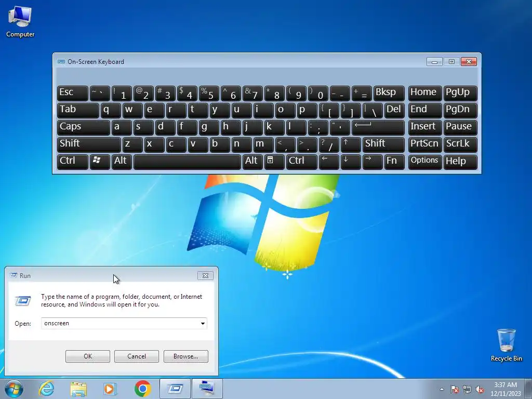Viewport: 532px width, 399px height.
Task: Click the semicolon key
Action: (x=318, y=127)
